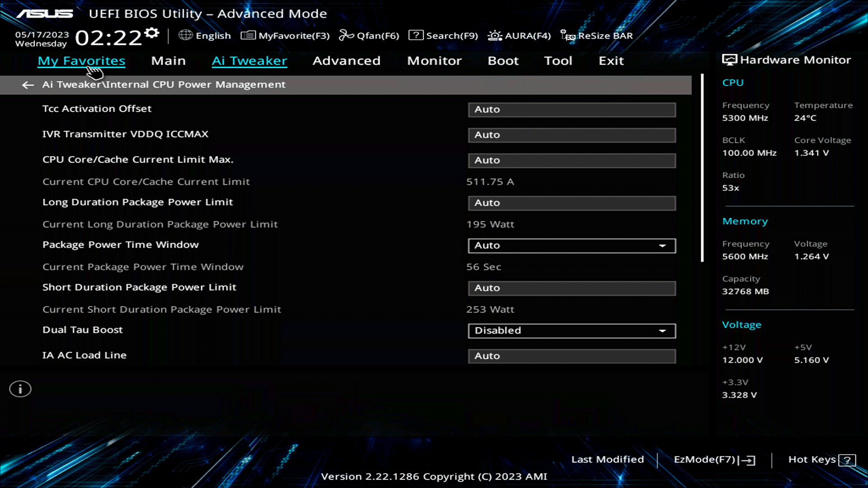Open the Qfan(F6) fan control utility
The height and width of the screenshot is (488, 868).
coord(369,35)
